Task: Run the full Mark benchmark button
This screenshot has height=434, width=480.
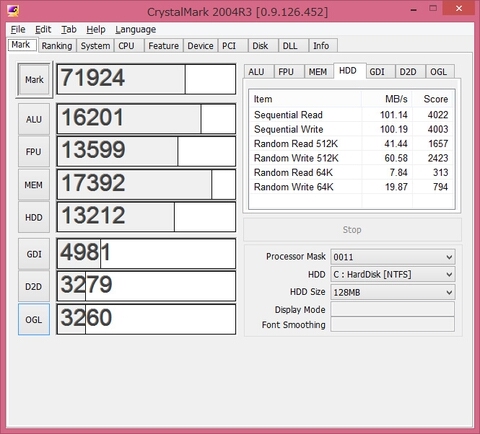Action: click(34, 80)
